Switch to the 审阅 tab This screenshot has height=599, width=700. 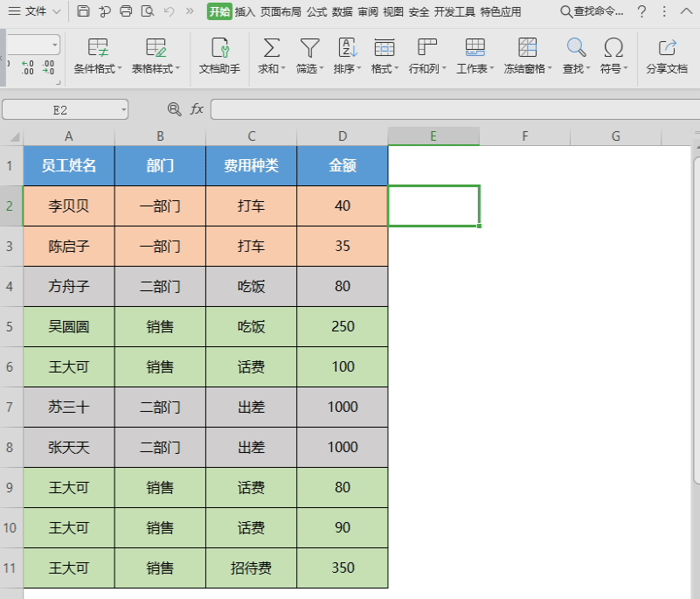pyautogui.click(x=368, y=11)
